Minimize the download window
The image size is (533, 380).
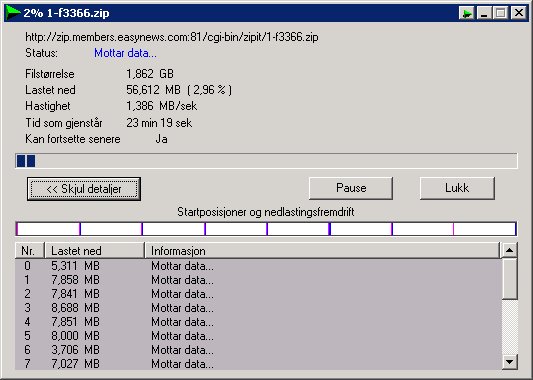pyautogui.click(x=484, y=13)
